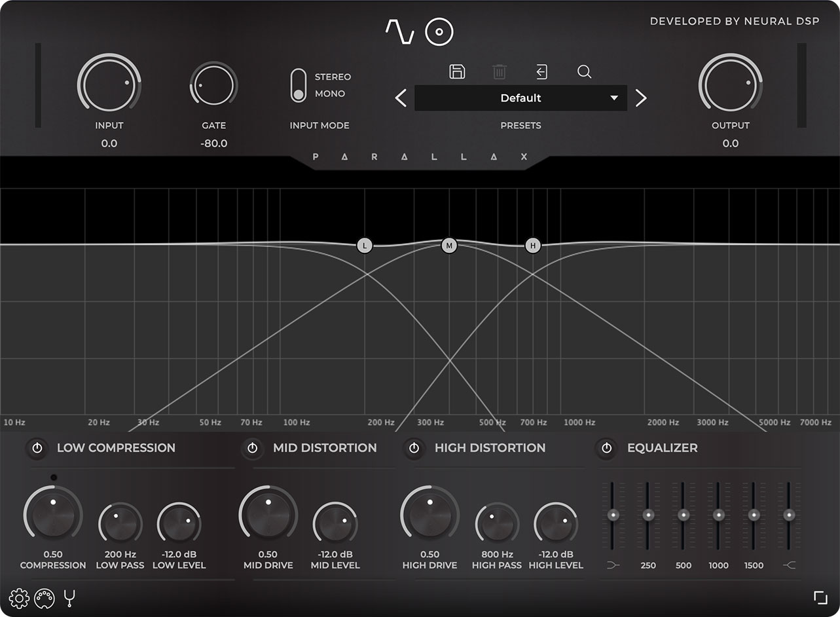Click the Low Pass frequency knob

pyautogui.click(x=120, y=525)
